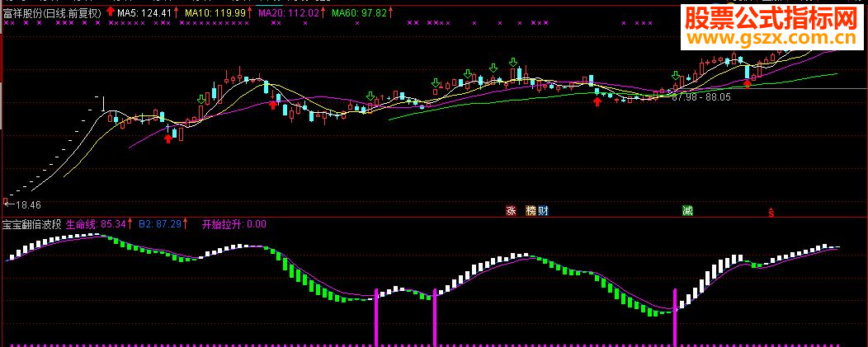The image size is (868, 347).
Task: Click the trend arrow after MA5: 124.41
Action: 176,12
